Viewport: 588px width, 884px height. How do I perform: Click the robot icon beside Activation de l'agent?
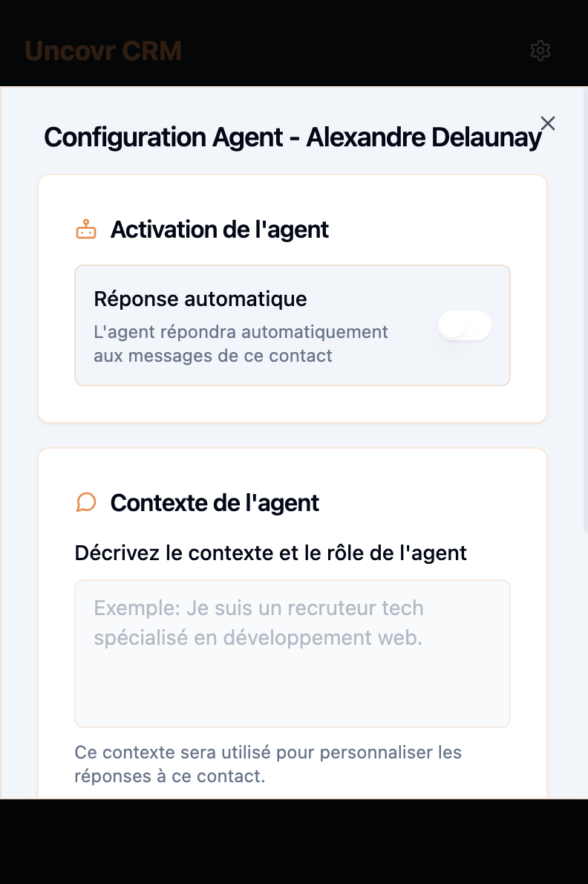click(x=86, y=230)
